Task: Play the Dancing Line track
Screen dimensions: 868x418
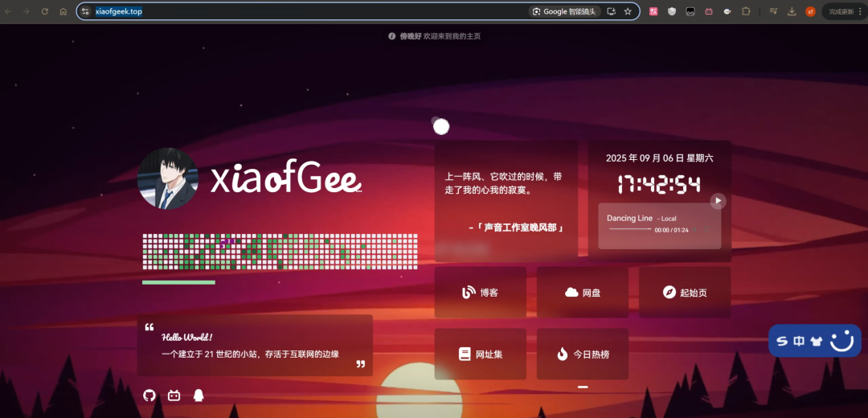Action: (x=718, y=200)
